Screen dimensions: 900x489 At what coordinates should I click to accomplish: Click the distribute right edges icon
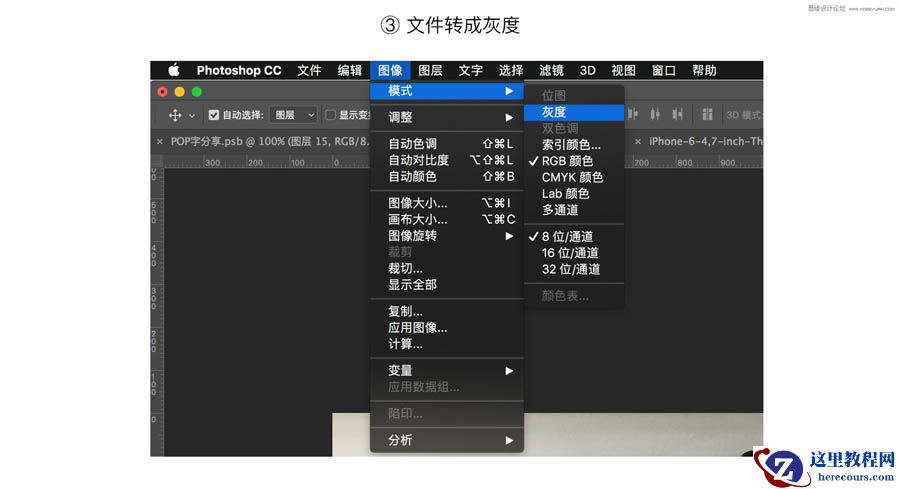[678, 115]
